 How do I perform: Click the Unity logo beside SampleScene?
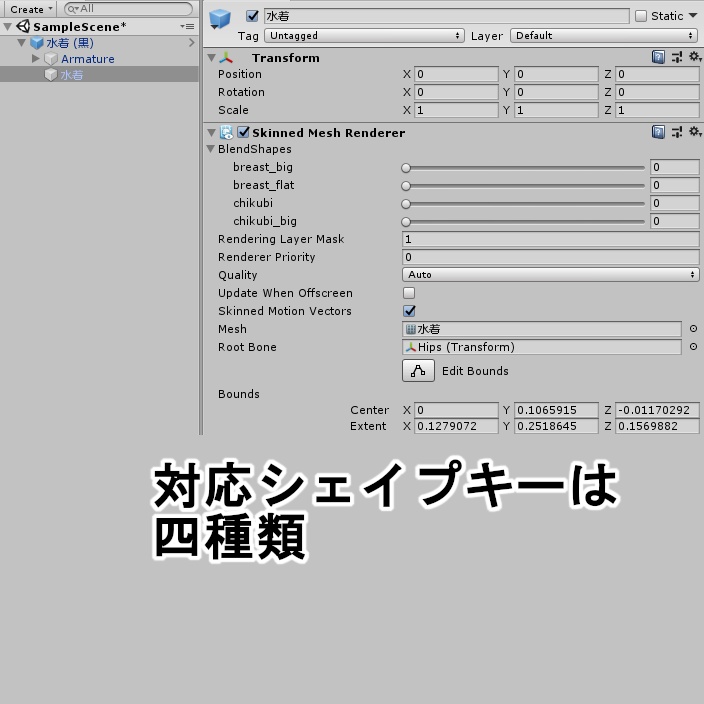23,26
